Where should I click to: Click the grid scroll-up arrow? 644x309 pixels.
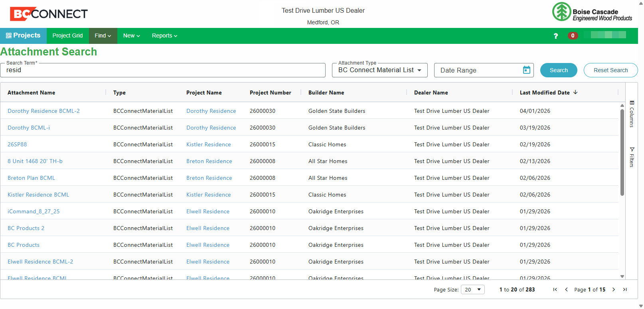622,105
